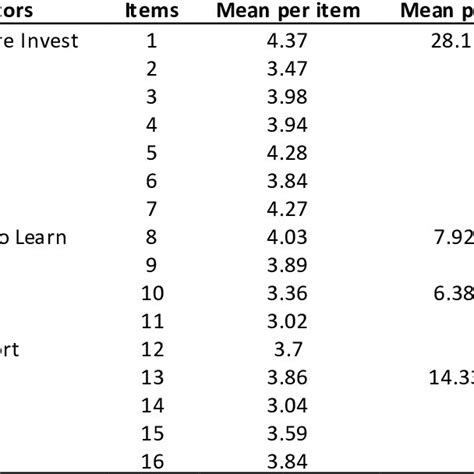The width and height of the screenshot is (474, 474).
Task: Click item 1 mean value 4.37
Action: click(287, 41)
